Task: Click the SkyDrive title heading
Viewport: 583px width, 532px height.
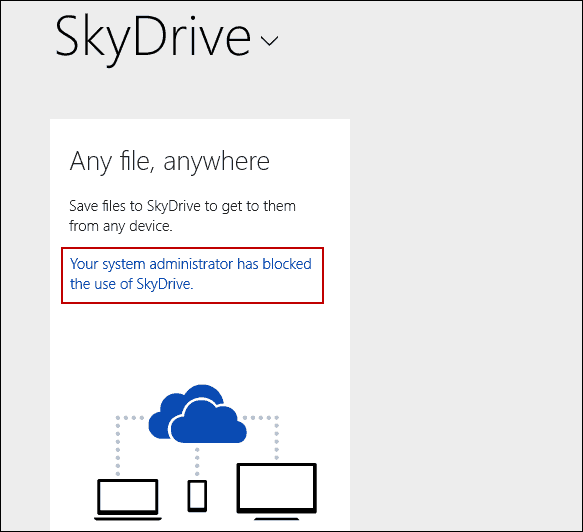Action: point(153,39)
